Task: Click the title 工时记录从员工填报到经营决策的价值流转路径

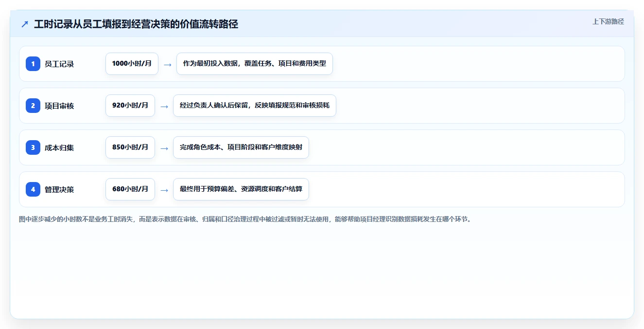Action: 136,24
